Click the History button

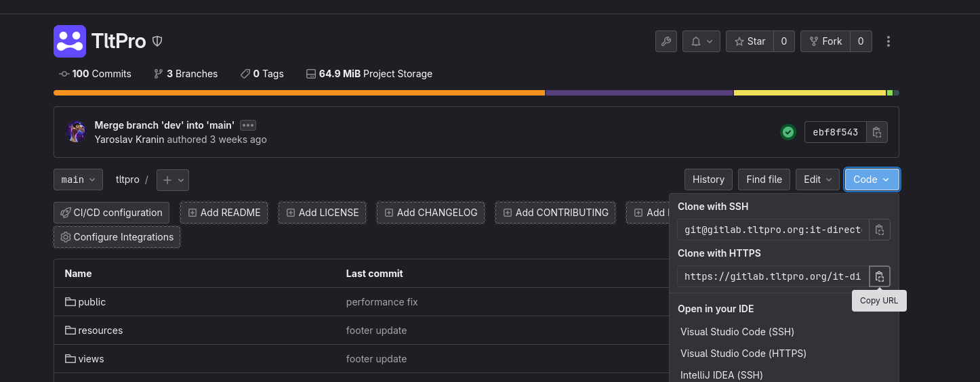(x=708, y=179)
